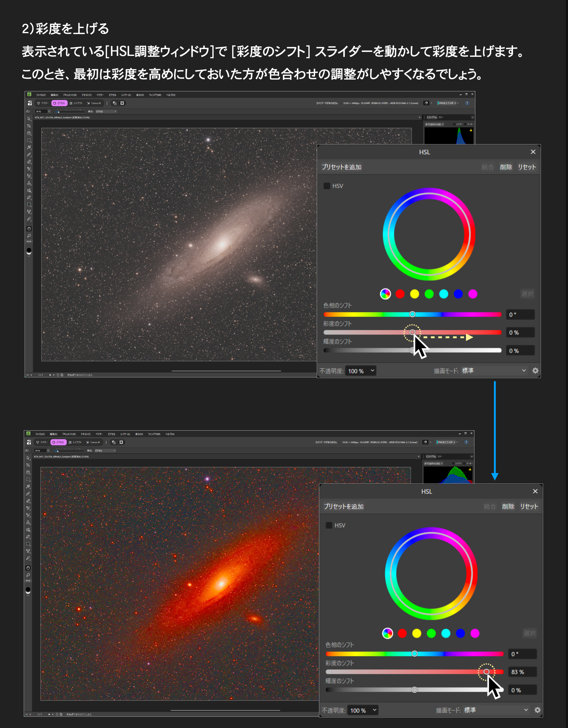Select the clone stamp tool in the upper screenshot
Image resolution: width=568 pixels, height=728 pixels.
point(29,183)
